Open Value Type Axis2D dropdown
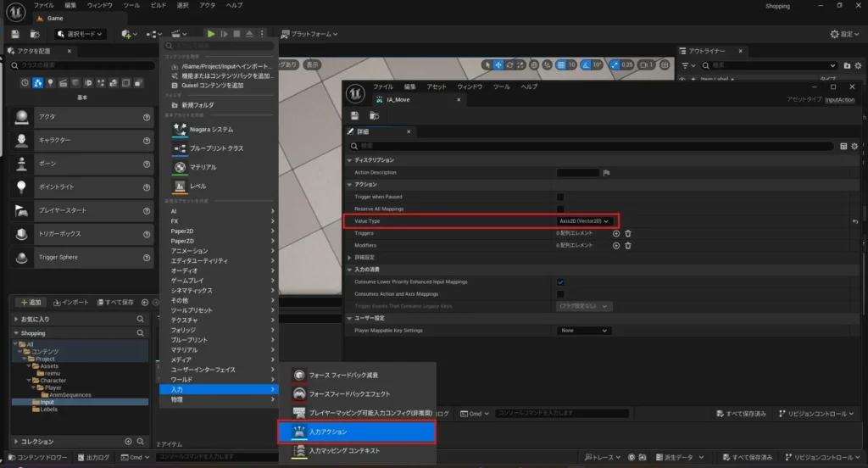The height and width of the screenshot is (468, 868). tap(584, 221)
